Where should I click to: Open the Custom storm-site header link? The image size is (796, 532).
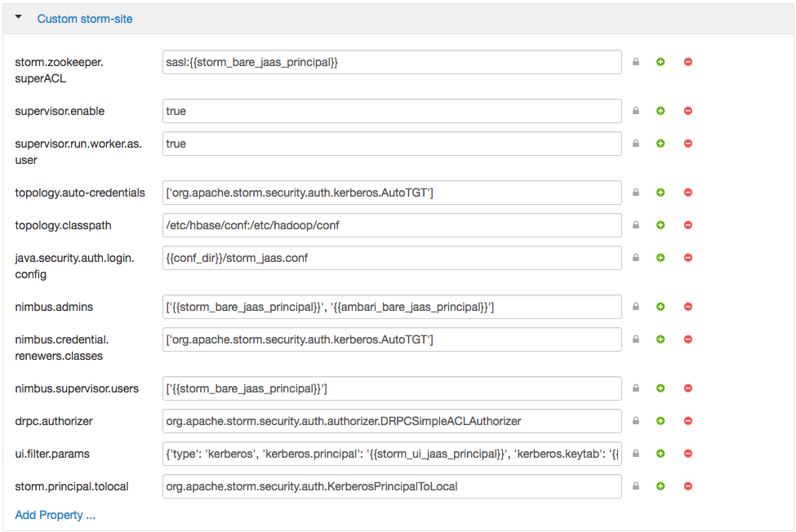pyautogui.click(x=85, y=19)
